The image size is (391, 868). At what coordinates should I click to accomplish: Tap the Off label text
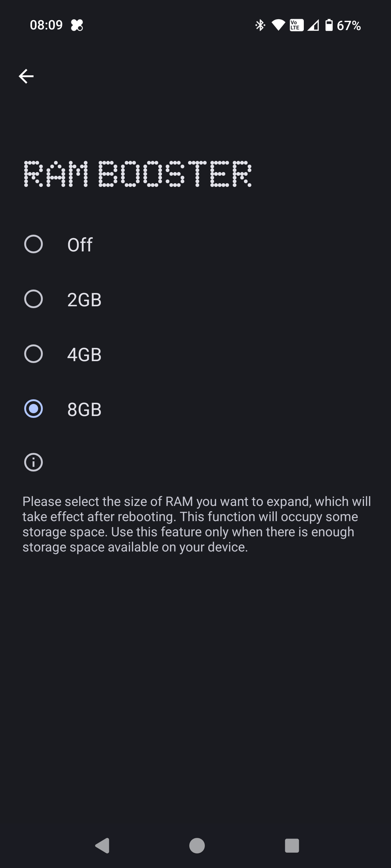click(x=80, y=245)
